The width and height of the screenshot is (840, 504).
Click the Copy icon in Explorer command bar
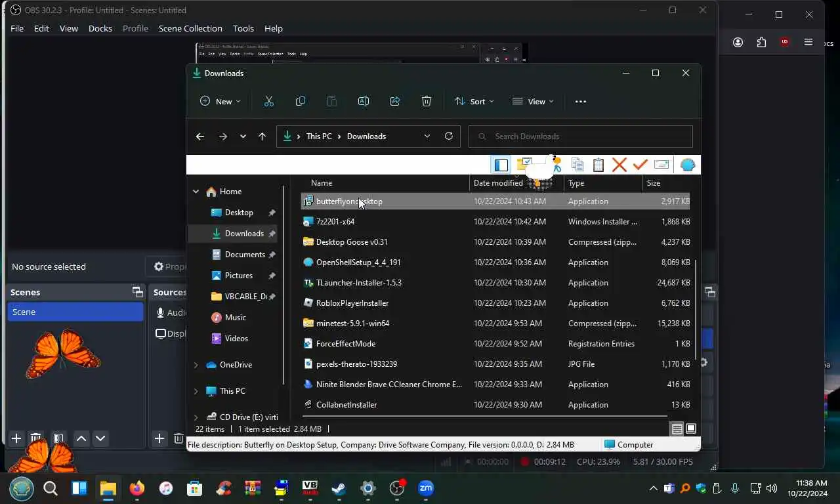pos(301,101)
